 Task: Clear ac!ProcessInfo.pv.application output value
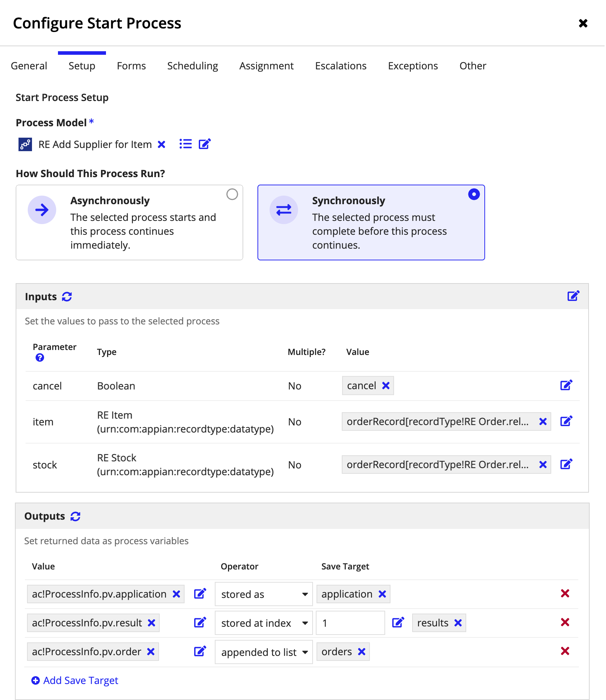pos(176,594)
